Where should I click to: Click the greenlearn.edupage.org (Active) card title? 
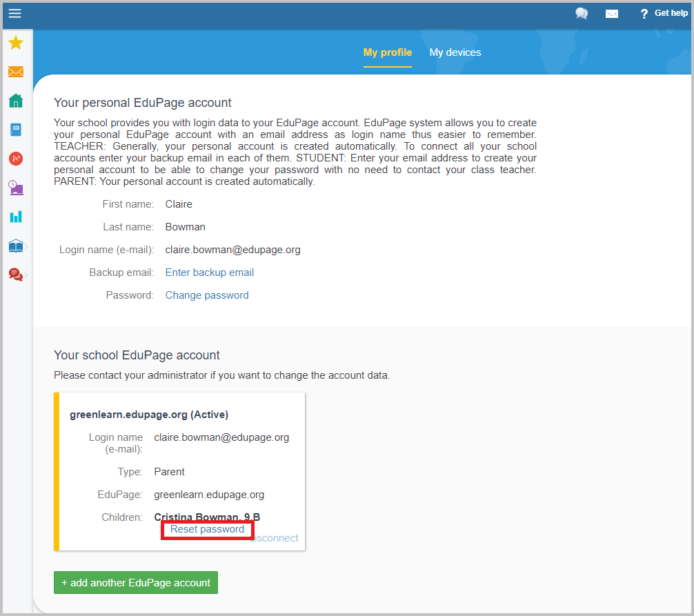(149, 415)
